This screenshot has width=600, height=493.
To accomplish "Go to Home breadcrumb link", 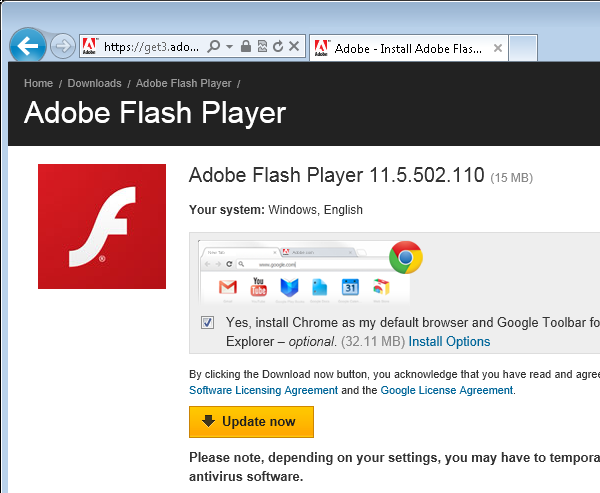I will [x=38, y=83].
